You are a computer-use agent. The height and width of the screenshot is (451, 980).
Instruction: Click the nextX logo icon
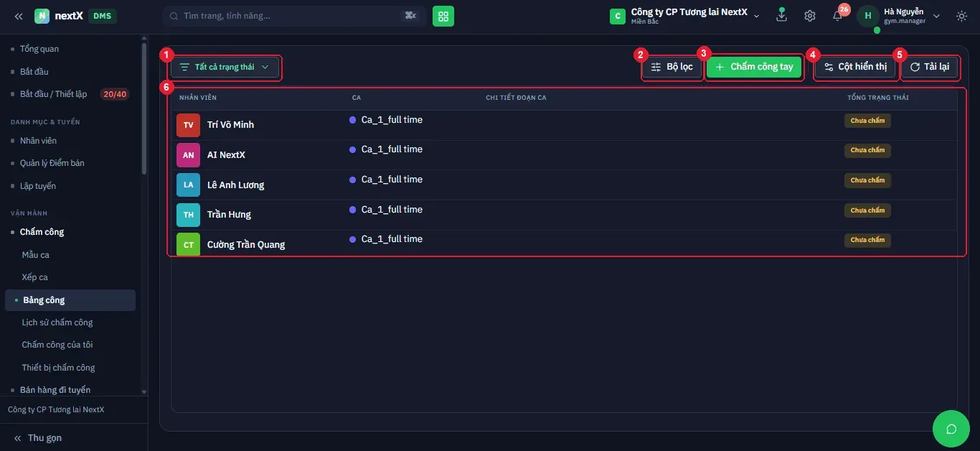pyautogui.click(x=42, y=16)
